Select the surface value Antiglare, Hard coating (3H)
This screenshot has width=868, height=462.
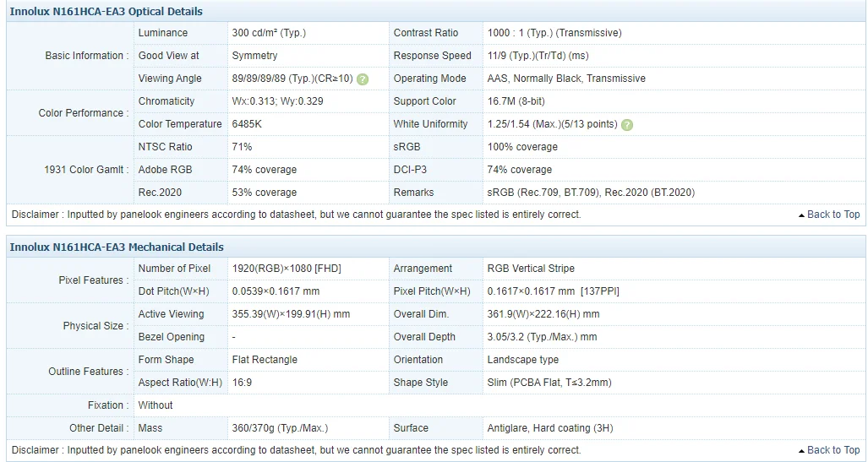(x=549, y=428)
